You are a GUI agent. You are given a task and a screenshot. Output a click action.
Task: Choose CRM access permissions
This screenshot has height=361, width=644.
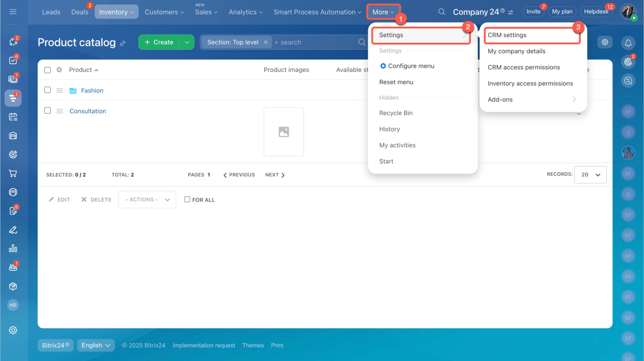524,67
